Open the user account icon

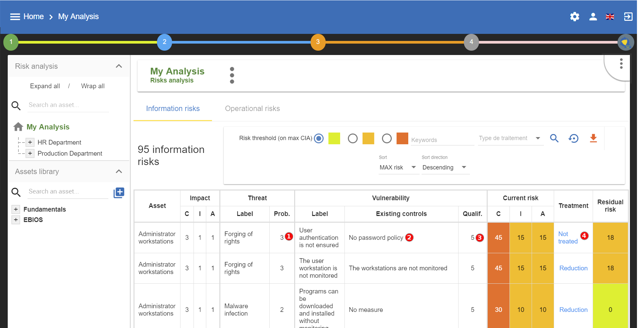(593, 17)
